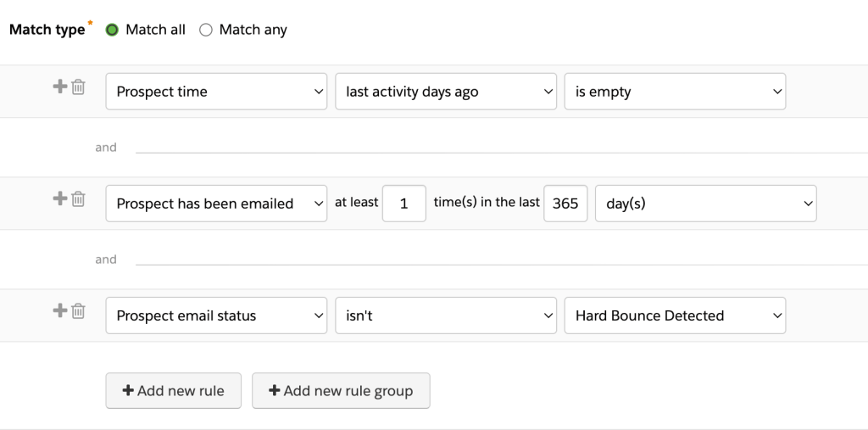
Task: Open the Prospect has been emailed dropdown
Action: coord(216,204)
